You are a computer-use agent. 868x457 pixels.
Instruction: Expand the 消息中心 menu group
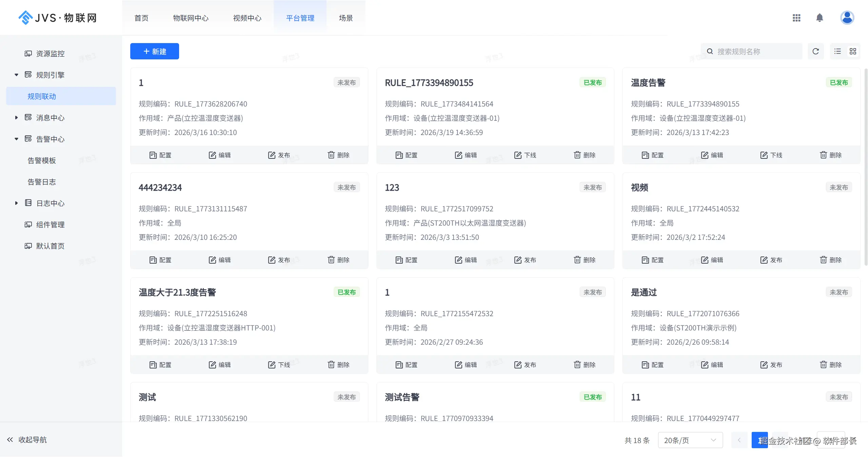tap(16, 118)
